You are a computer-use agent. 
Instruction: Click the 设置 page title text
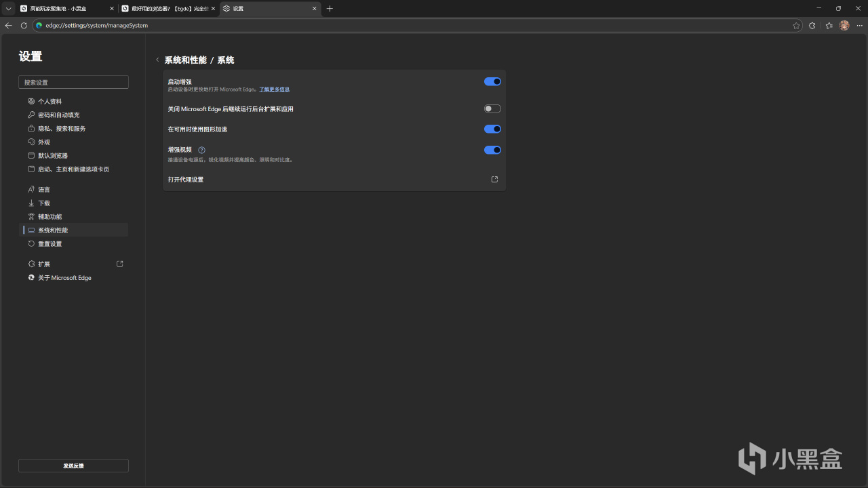pyautogui.click(x=31, y=56)
